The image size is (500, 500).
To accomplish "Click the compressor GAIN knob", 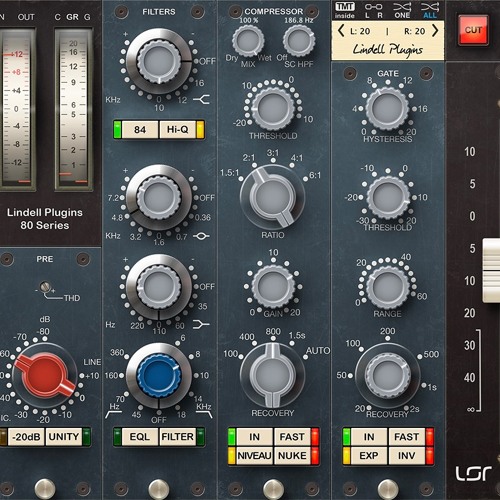I will point(273,287).
